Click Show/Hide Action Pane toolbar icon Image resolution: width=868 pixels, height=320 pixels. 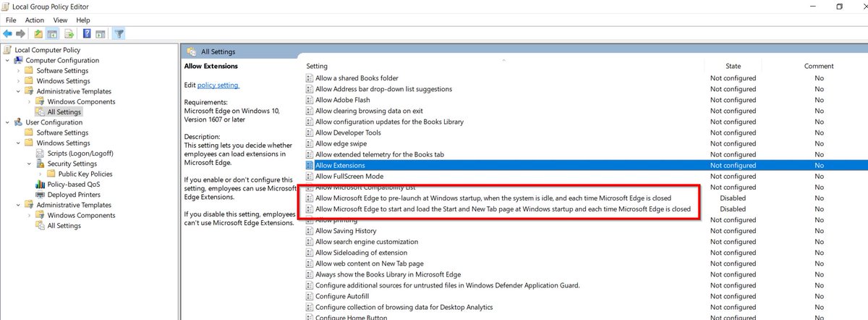(101, 33)
